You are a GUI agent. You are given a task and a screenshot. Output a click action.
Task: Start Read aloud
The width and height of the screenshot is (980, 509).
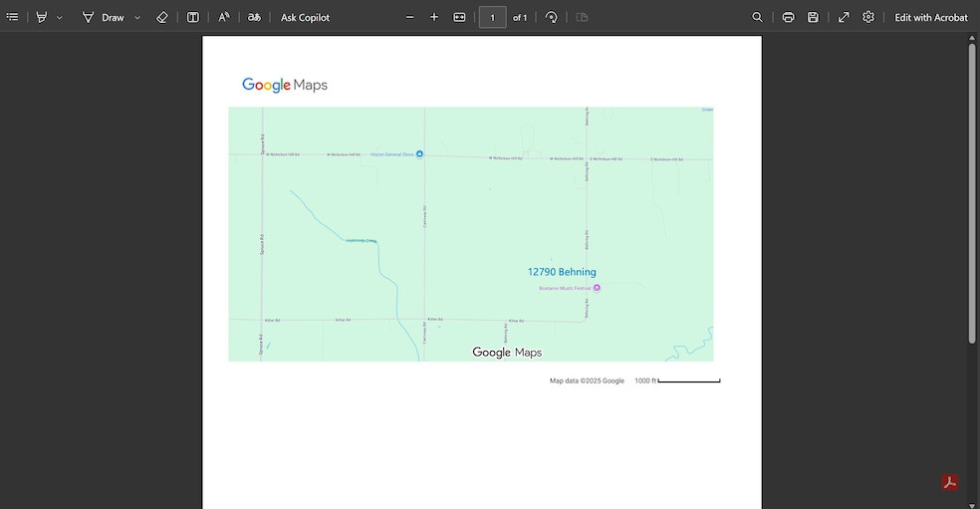point(224,17)
